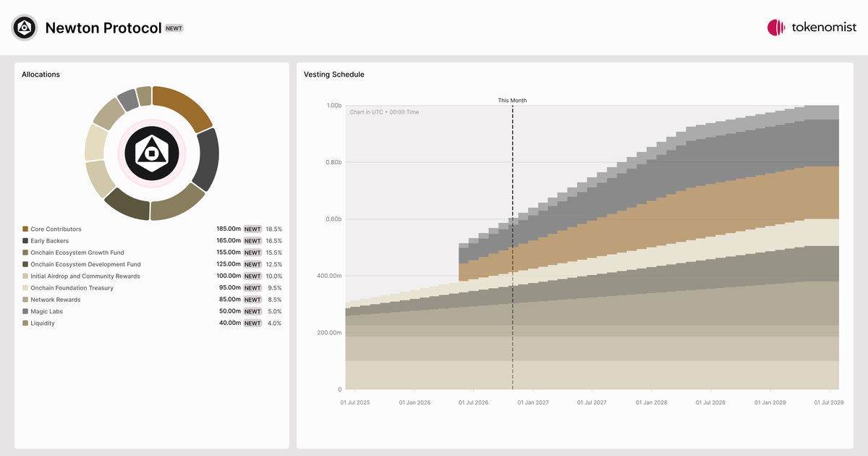Click the Newton logo inside the donut chart
868x456 pixels.
(x=152, y=153)
